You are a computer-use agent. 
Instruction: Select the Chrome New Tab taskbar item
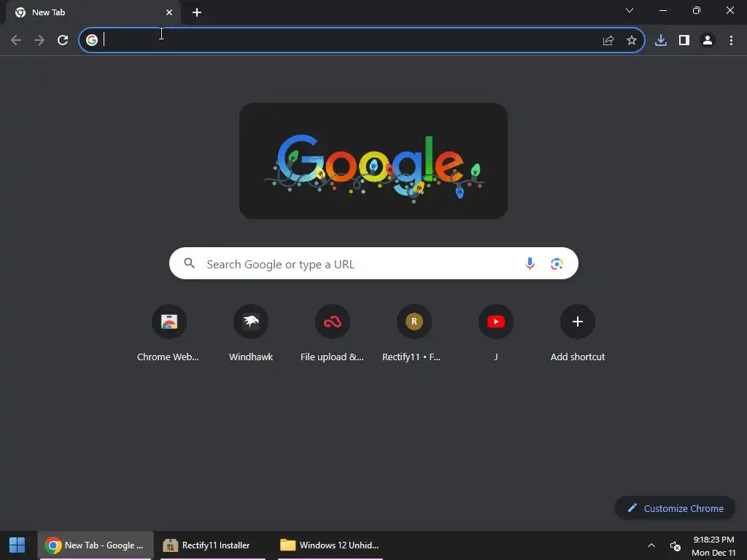(96, 545)
